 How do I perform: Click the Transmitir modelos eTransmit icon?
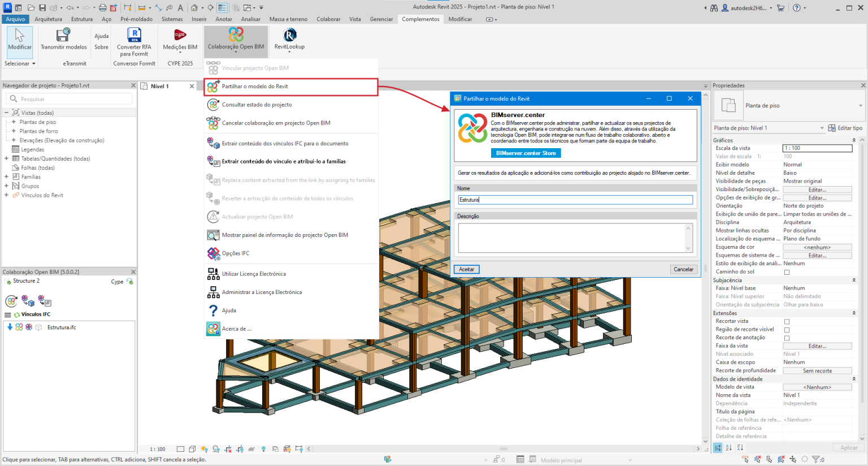tap(63, 36)
